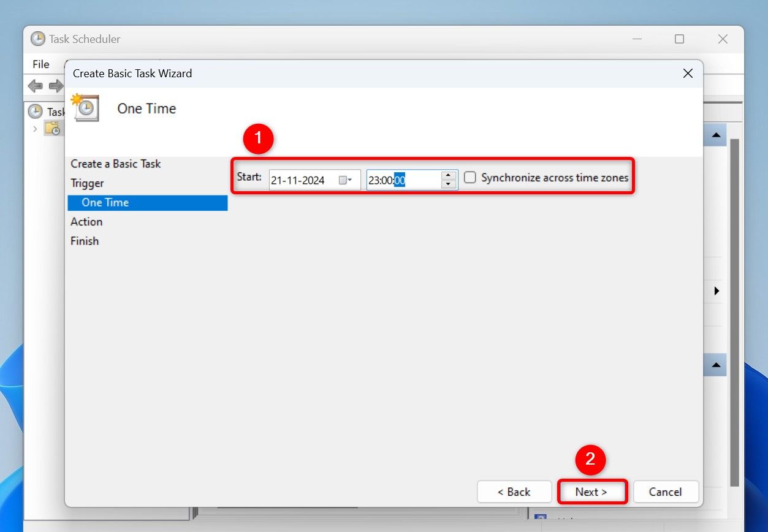The height and width of the screenshot is (532, 768).
Task: Click the vertical scrollbar in Task Scheduler
Action: (x=735, y=313)
